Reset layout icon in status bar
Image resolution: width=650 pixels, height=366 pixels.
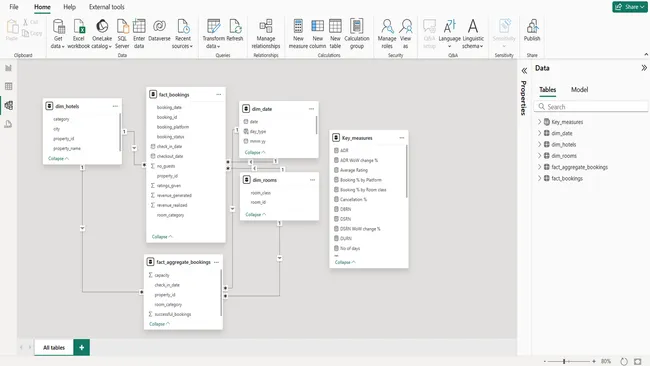[x=623, y=361]
